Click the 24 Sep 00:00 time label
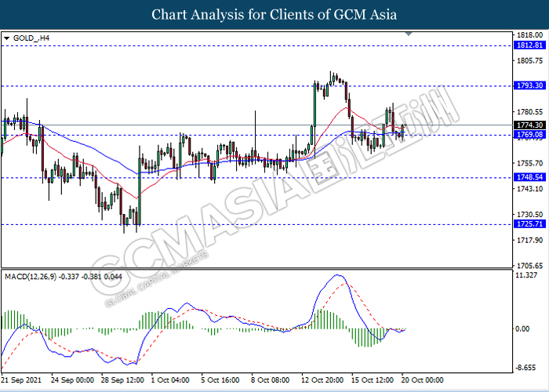Viewport: 549px width, 392px height. [x=72, y=380]
